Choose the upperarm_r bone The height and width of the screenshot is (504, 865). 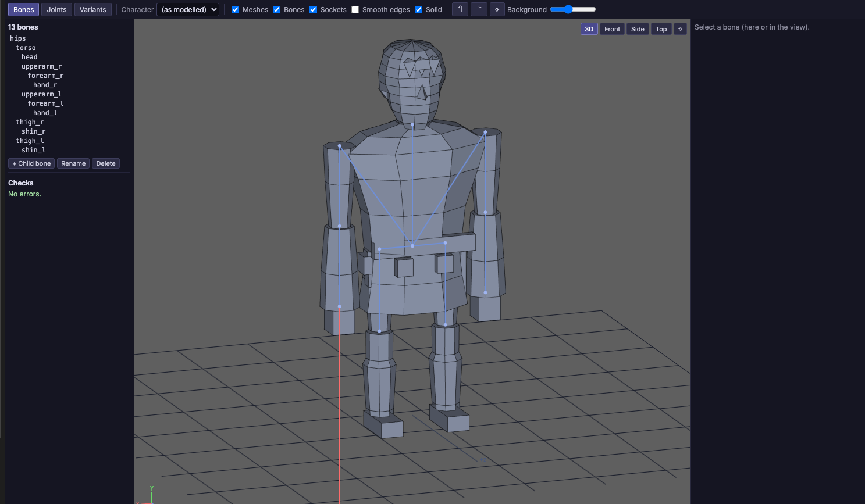[x=42, y=66]
